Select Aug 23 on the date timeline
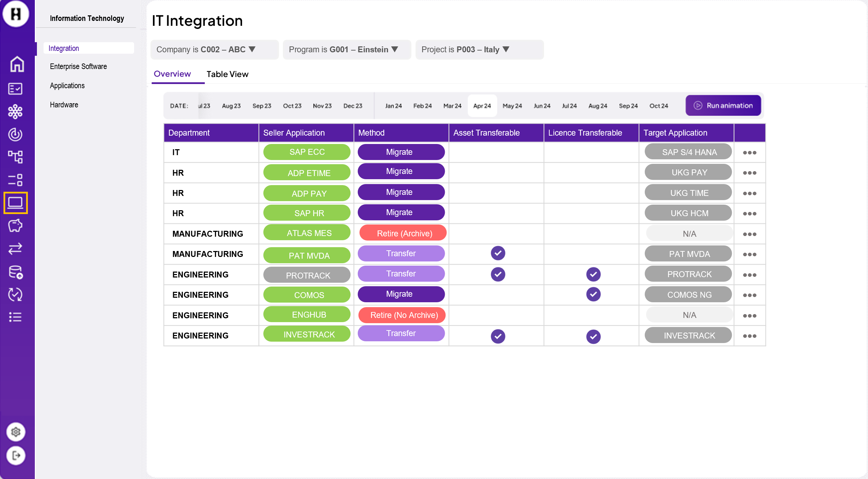 click(x=231, y=106)
